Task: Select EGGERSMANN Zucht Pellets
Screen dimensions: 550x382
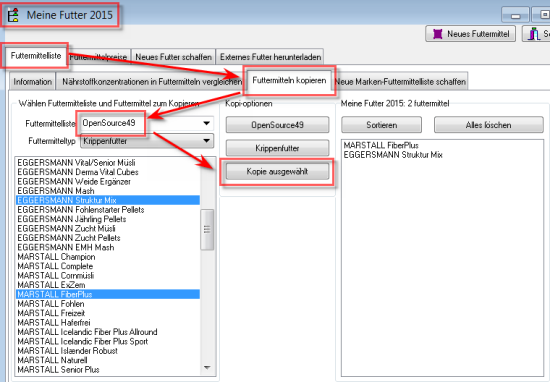Action: pos(108,238)
